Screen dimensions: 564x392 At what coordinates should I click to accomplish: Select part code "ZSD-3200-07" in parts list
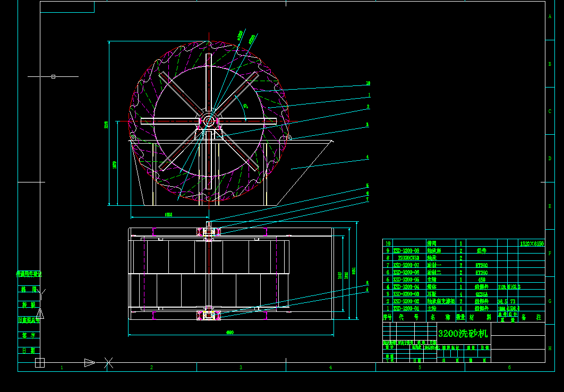[x=406, y=266]
